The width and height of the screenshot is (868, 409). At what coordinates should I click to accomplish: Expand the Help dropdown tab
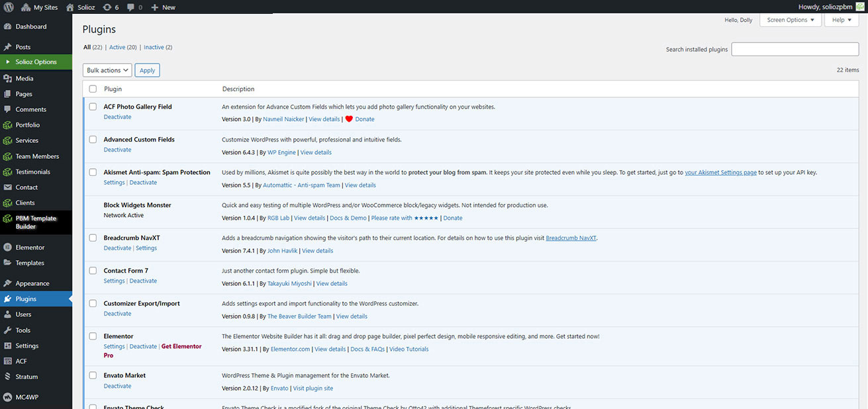(x=842, y=20)
